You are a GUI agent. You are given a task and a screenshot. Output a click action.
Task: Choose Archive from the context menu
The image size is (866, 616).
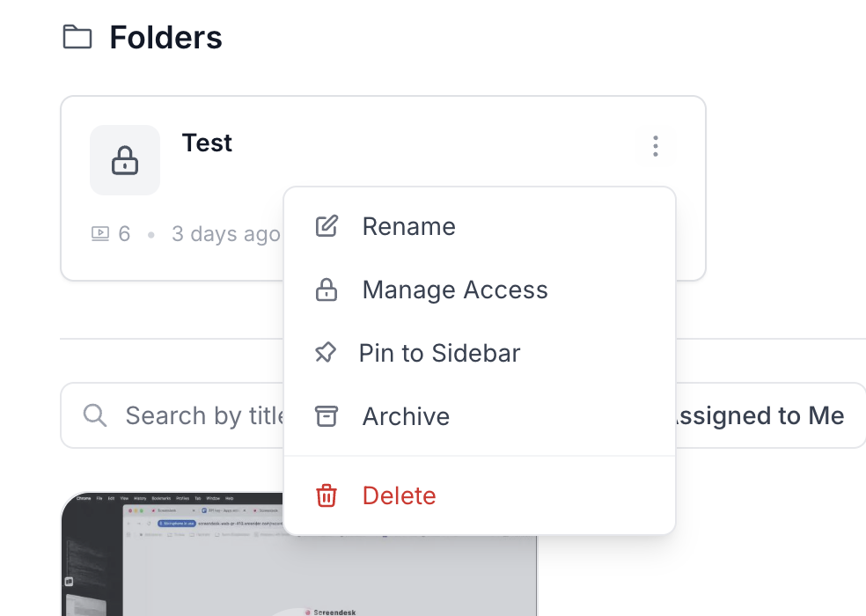click(406, 416)
